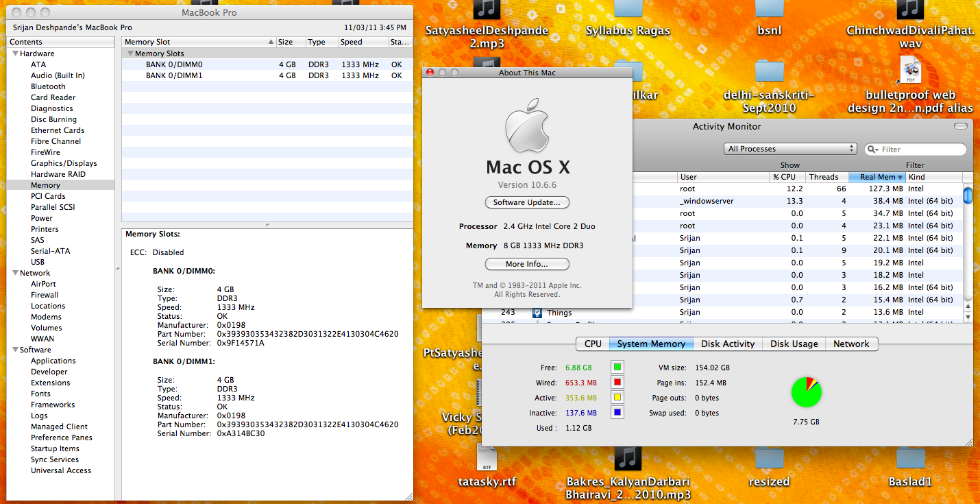Click the More Info button
Viewport: 980px width, 504px height.
click(x=527, y=264)
